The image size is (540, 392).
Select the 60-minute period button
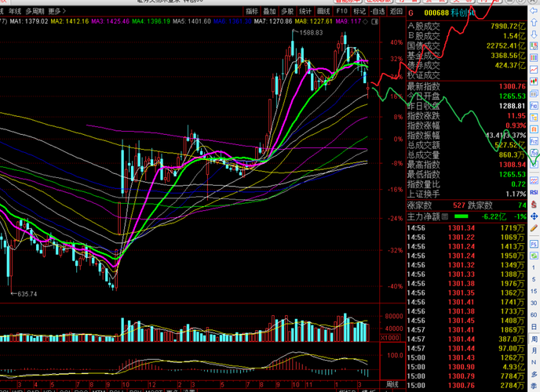pos(534,314)
